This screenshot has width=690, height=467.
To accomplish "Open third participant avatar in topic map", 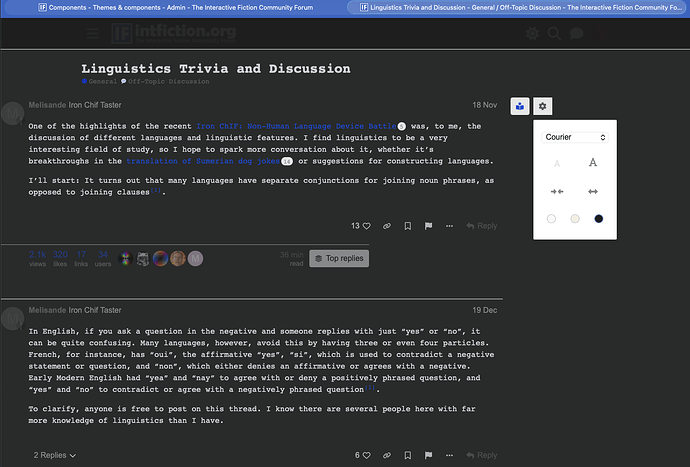I will (x=161, y=258).
